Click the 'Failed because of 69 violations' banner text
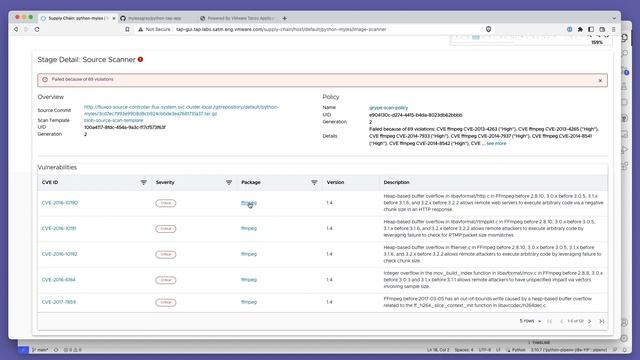The image size is (640, 360). [82, 79]
